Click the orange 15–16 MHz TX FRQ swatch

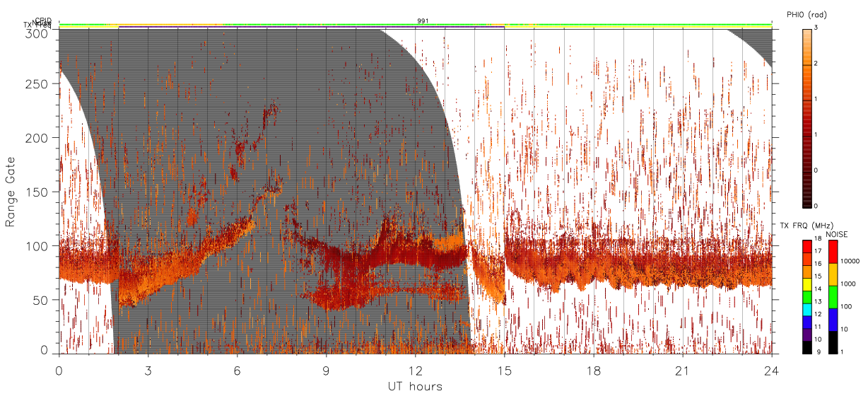click(x=807, y=272)
